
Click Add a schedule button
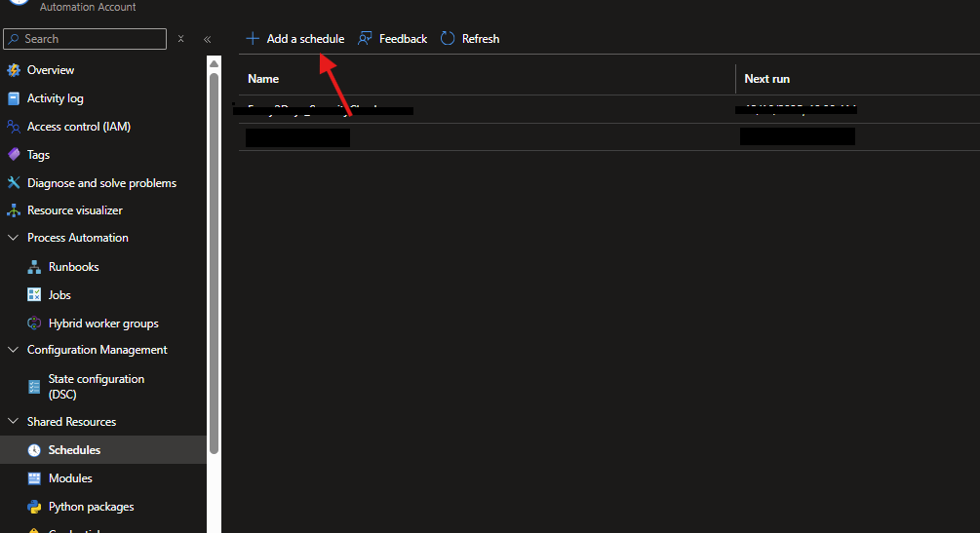pyautogui.click(x=294, y=39)
